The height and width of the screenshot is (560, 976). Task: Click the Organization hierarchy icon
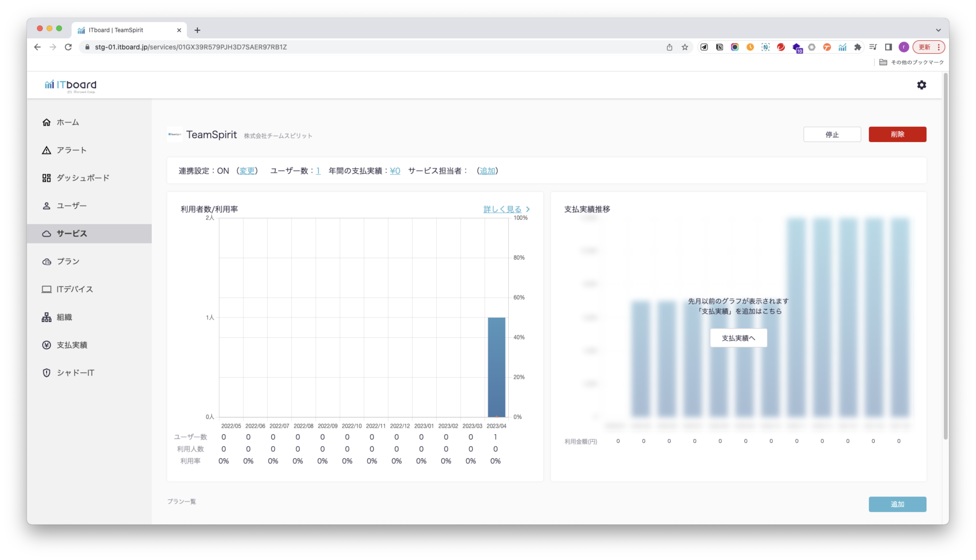pyautogui.click(x=47, y=317)
